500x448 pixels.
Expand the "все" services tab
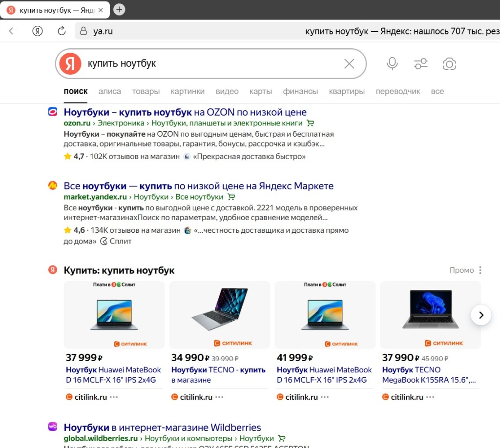pos(437,91)
